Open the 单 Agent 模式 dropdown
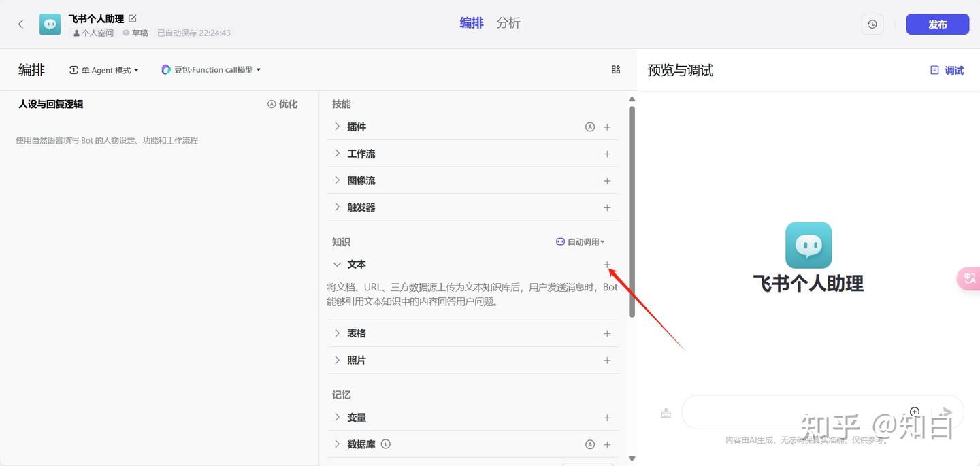 pos(104,70)
